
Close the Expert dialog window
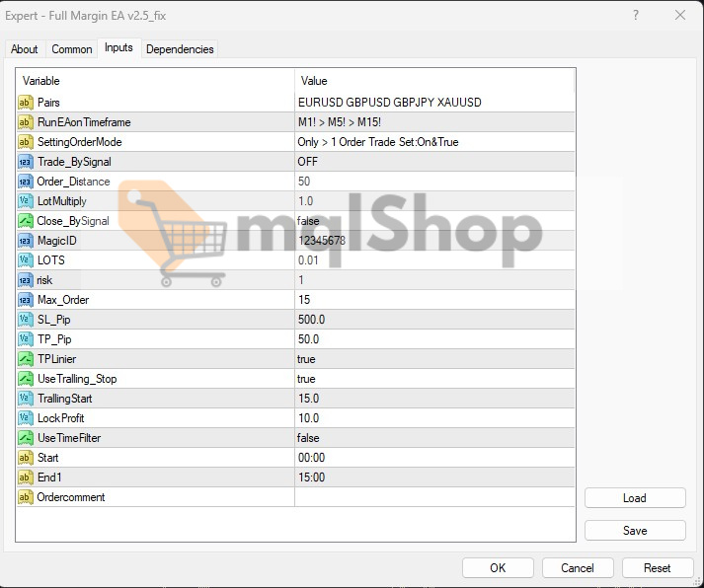point(680,15)
